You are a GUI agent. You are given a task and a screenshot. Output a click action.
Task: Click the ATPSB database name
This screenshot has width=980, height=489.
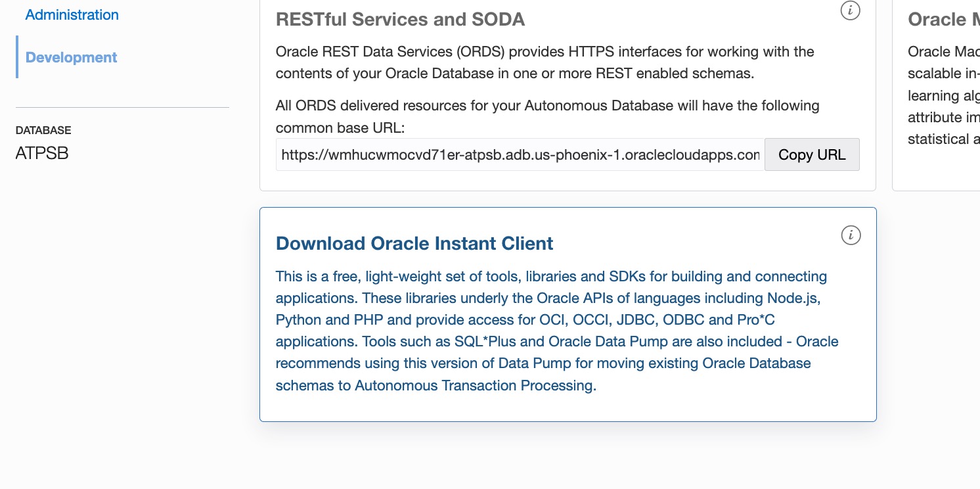click(x=42, y=153)
